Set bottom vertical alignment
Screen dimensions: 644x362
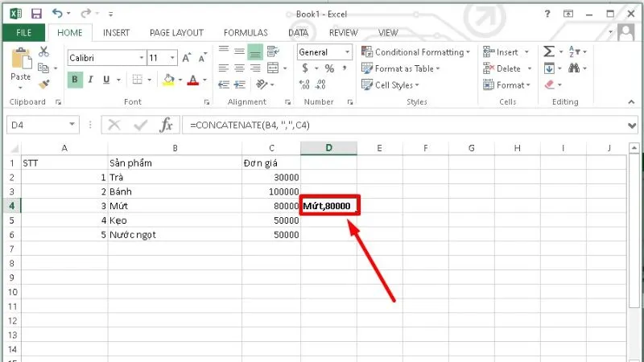coord(255,51)
